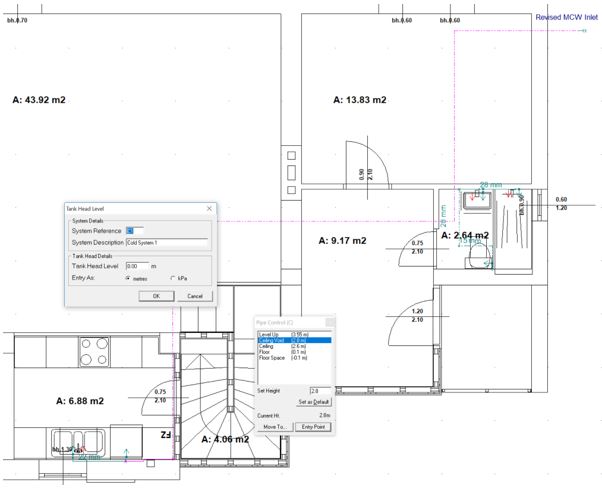Select Floor Space height row
The height and width of the screenshot is (489, 602).
(294, 358)
